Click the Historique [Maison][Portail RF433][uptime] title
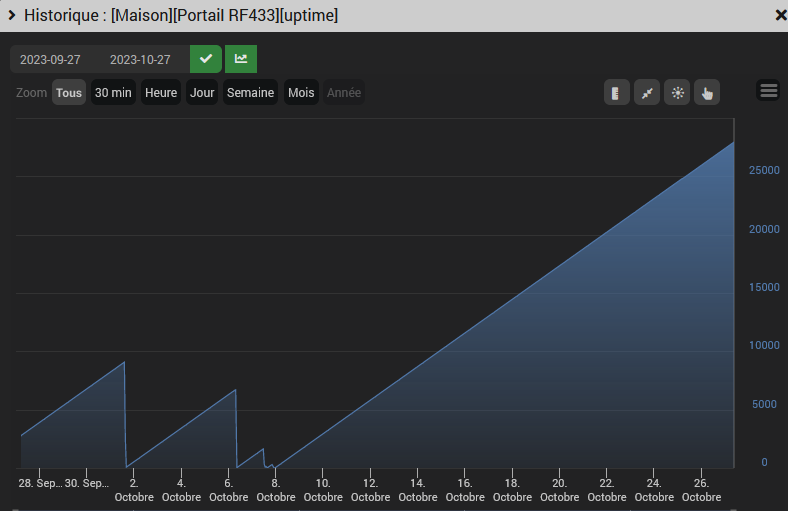Image resolution: width=788 pixels, height=511 pixels. (x=181, y=16)
